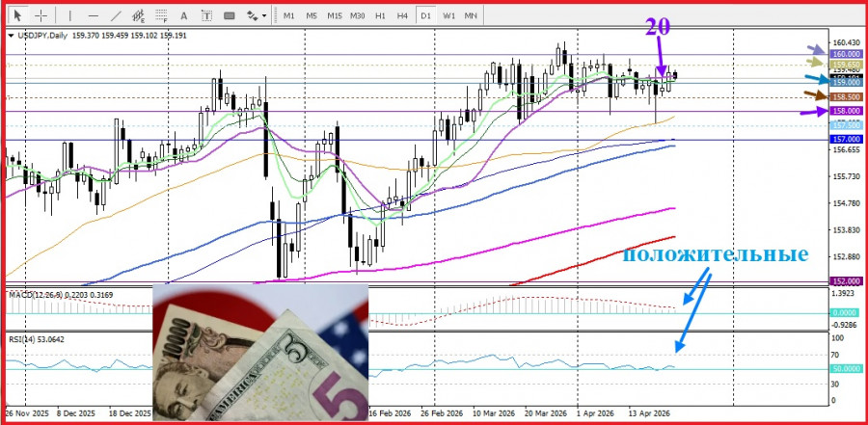Click the 16 Feb 2026 date label
Screen dimensions: 868x425
point(392,413)
